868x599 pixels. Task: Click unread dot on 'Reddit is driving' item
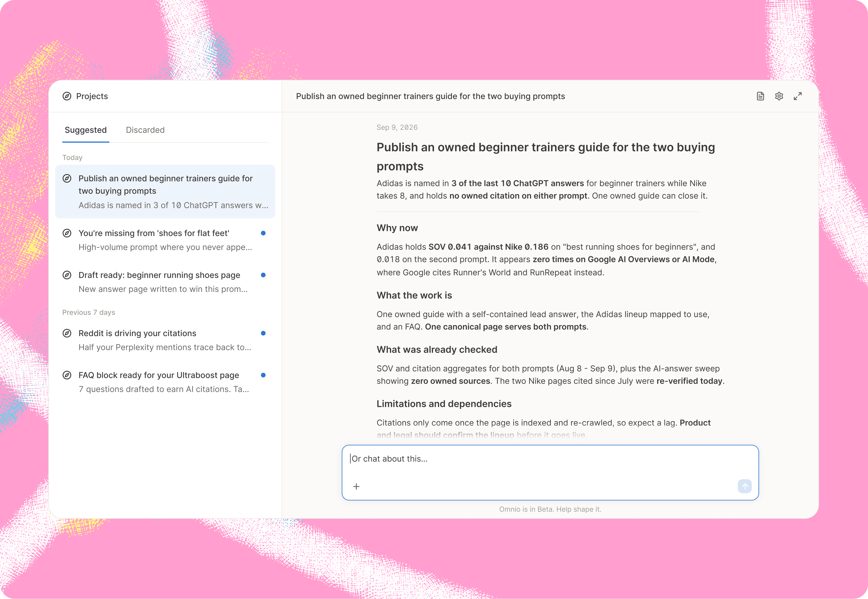[263, 333]
